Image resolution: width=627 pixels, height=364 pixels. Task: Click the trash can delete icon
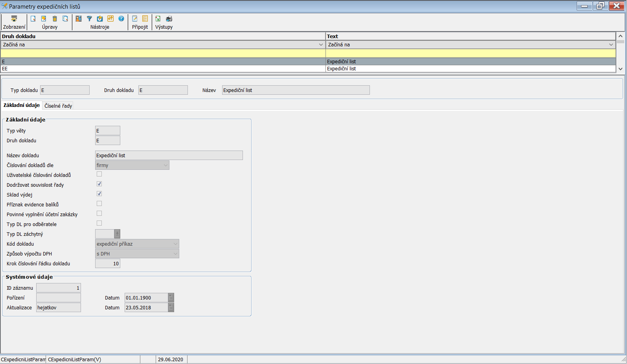[55, 19]
